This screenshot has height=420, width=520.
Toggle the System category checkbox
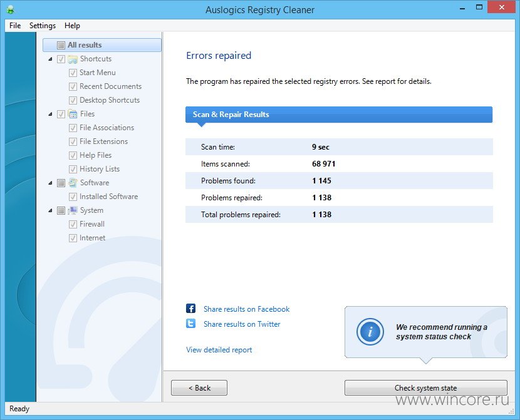point(61,210)
